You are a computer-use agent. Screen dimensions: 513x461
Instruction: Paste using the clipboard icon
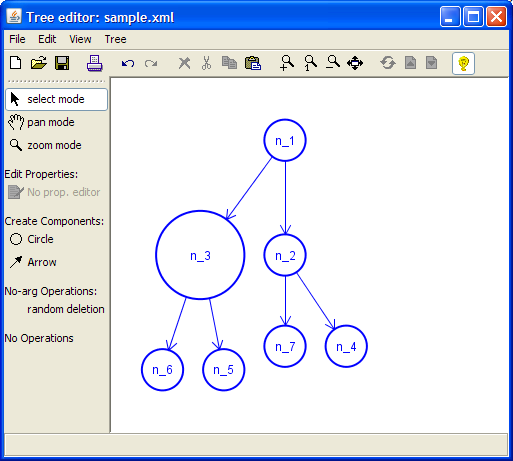(x=253, y=63)
